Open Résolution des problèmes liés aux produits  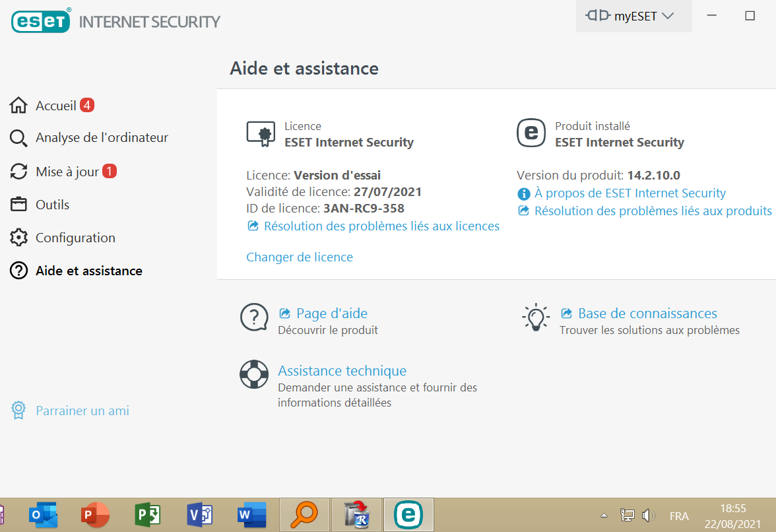tap(653, 211)
